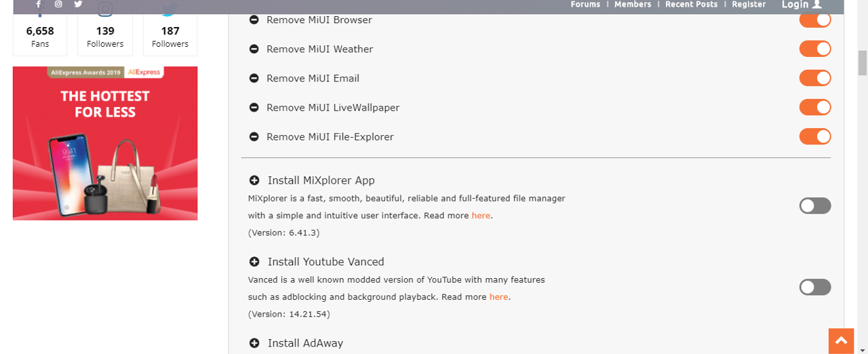Image resolution: width=868 pixels, height=354 pixels.
Task: Click the user icon next to Login
Action: [x=816, y=4]
